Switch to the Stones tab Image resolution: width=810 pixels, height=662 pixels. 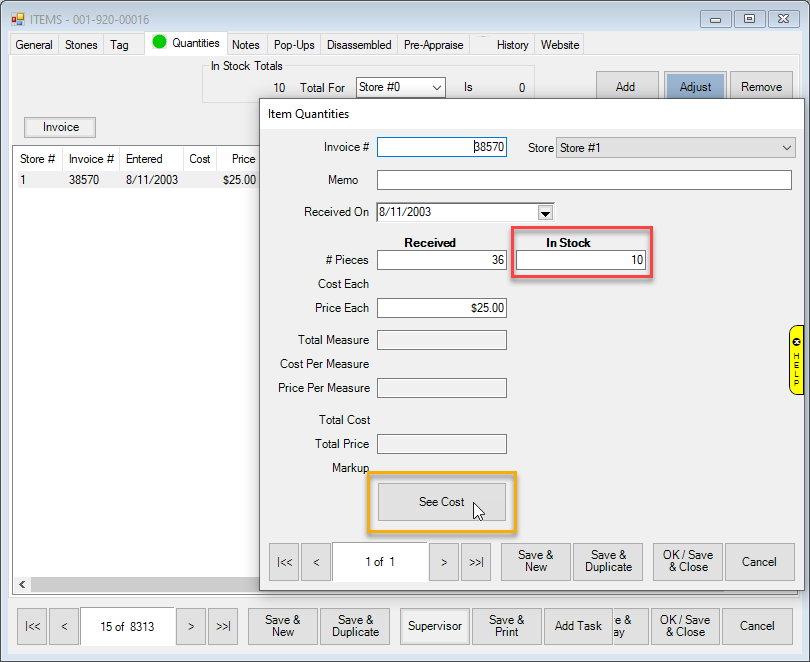[81, 45]
